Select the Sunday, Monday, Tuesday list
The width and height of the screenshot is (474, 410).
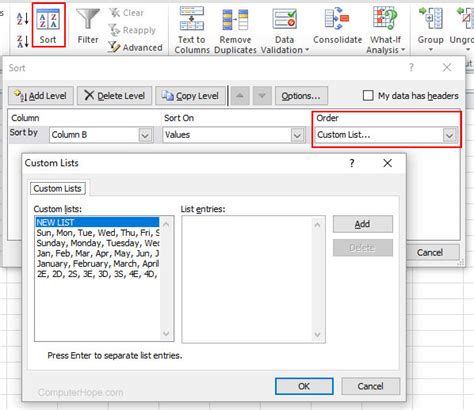(x=98, y=243)
